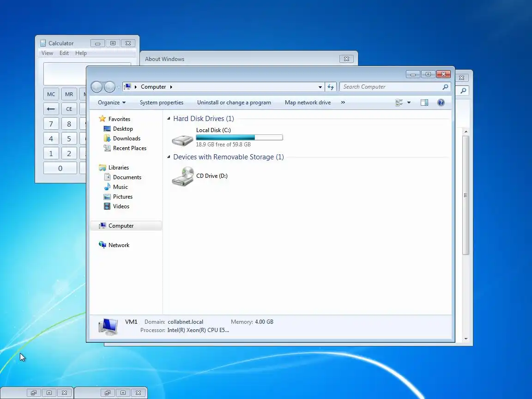
Task: Click the 7 key in Calculator
Action: tap(51, 124)
